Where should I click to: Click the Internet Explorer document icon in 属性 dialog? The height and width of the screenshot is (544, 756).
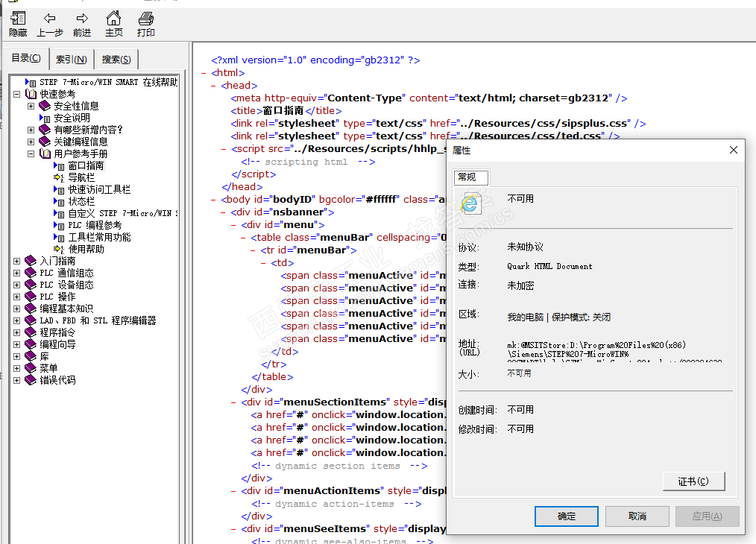point(470,203)
